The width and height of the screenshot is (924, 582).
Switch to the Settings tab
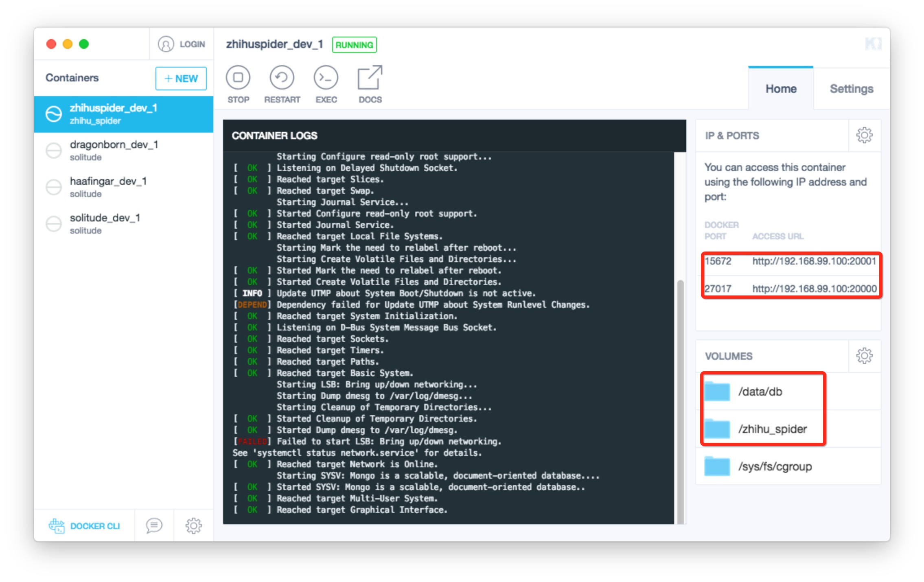coord(851,89)
